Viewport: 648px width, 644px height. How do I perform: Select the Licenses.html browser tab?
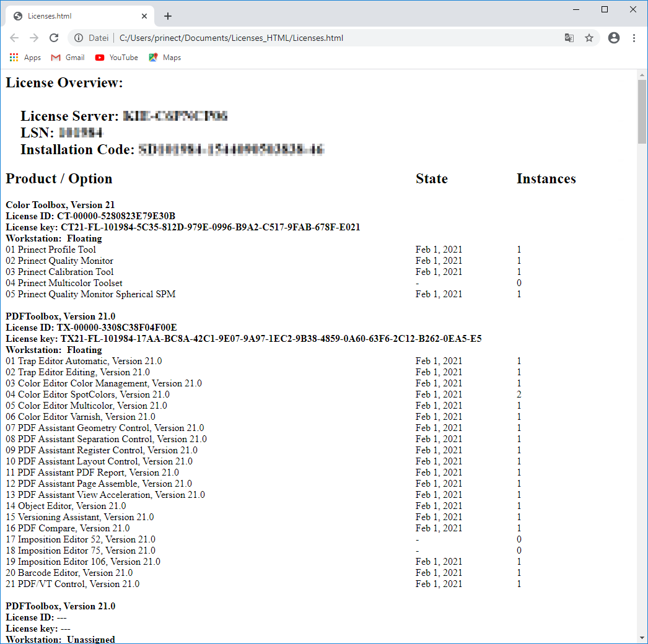pos(74,15)
